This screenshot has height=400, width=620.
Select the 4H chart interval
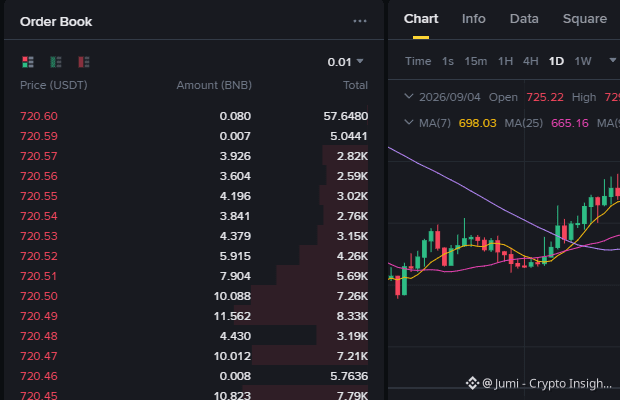coord(530,61)
